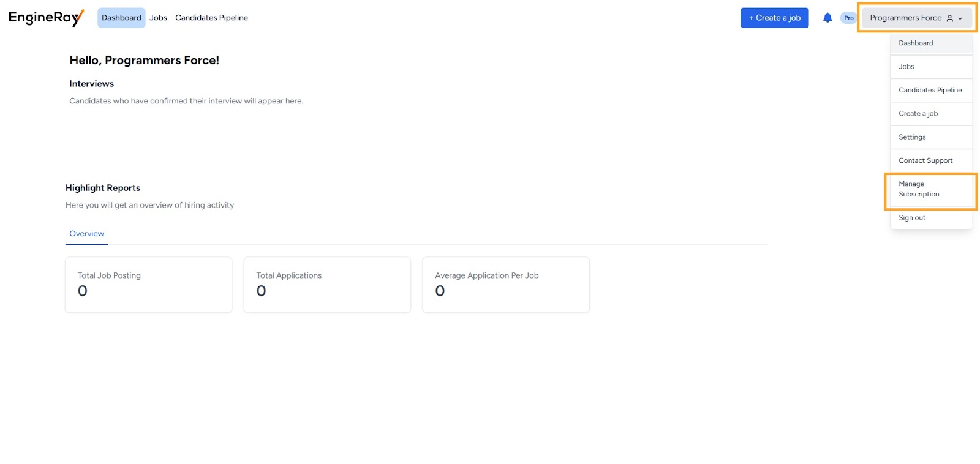Screen dimensions: 980x464
Task: Choose Candidates Pipeline from the account menu
Action: (931, 90)
